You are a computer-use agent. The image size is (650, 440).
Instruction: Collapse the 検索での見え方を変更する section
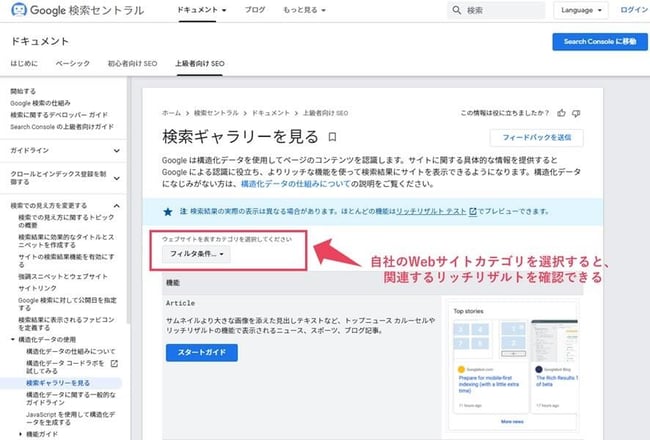coord(116,206)
